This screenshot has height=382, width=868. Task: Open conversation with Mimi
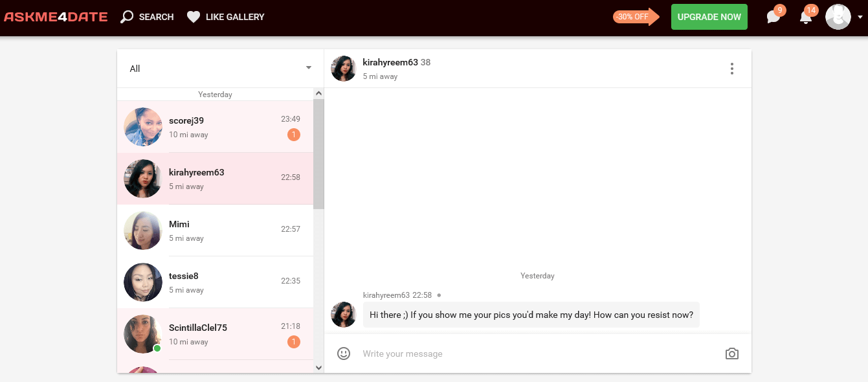click(216, 230)
